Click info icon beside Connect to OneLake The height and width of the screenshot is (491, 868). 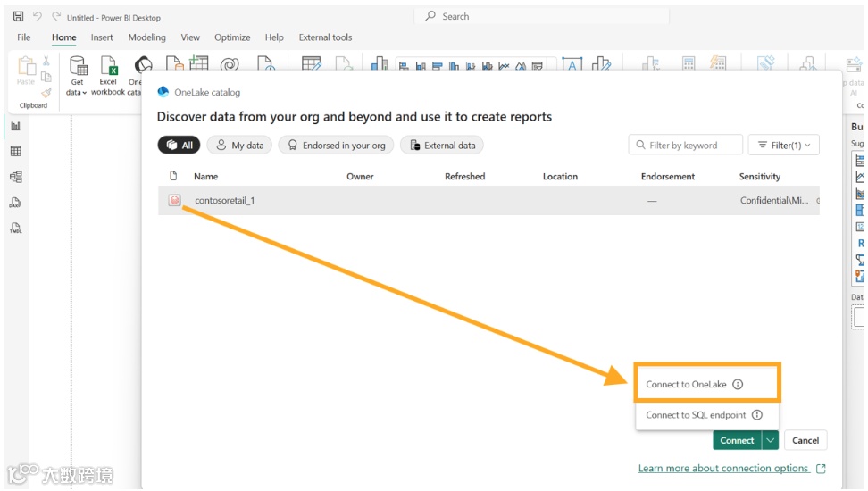click(x=738, y=384)
